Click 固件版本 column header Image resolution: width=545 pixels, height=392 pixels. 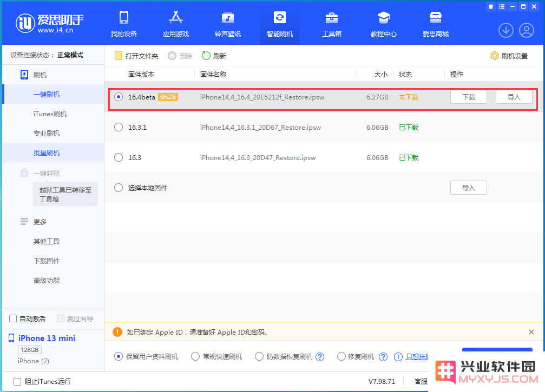(141, 74)
